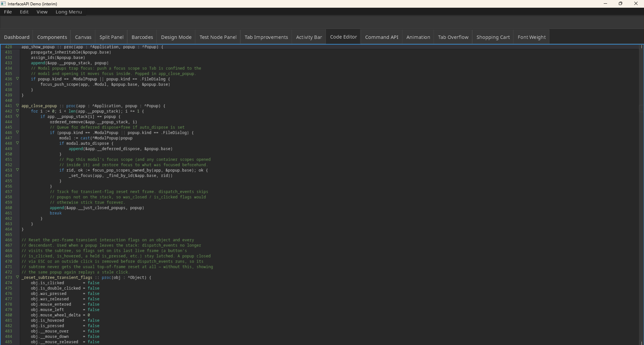The width and height of the screenshot is (644, 345).
Task: Click 'app_close_popup' proc name on line 441
Action: click(x=39, y=106)
